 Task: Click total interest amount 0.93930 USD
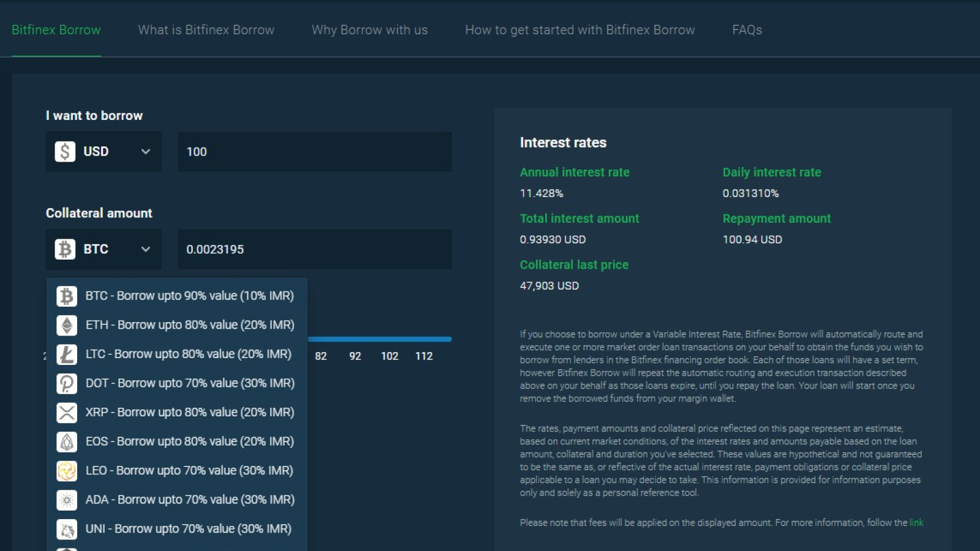[x=552, y=240]
